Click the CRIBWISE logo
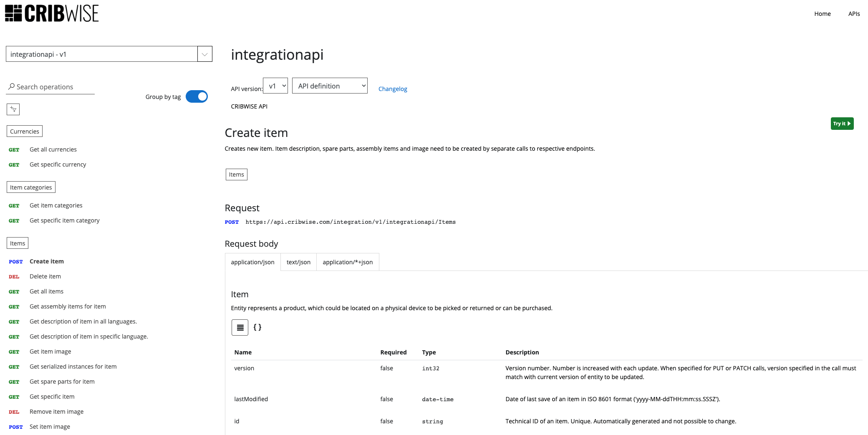868x435 pixels. pyautogui.click(x=52, y=13)
